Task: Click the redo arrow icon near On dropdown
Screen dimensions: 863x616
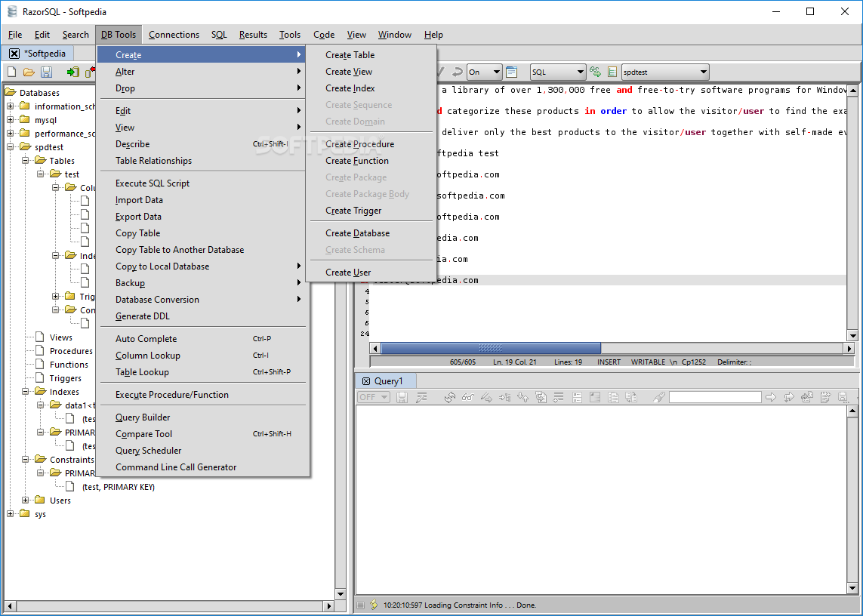Action: coord(457,72)
